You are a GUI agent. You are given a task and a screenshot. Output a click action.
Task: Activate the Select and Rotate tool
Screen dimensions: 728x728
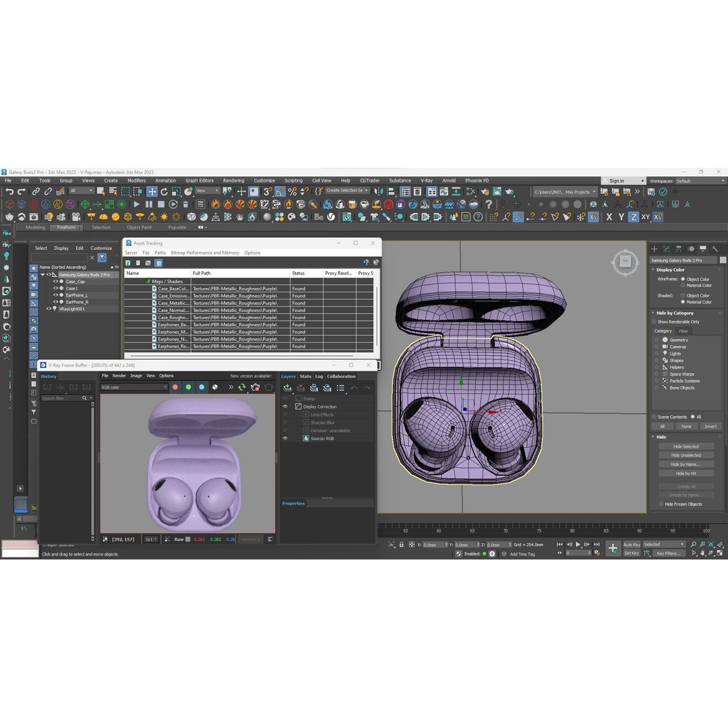point(164,191)
